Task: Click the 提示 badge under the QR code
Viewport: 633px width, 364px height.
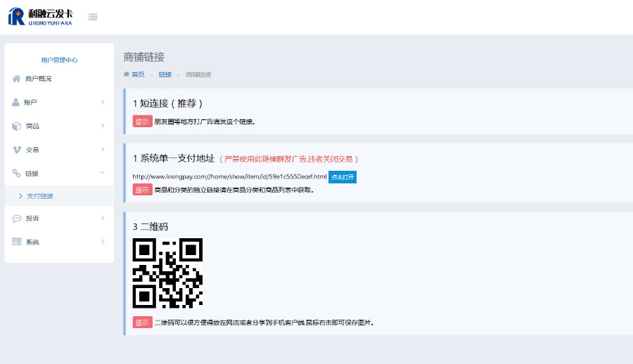Action: 142,322
